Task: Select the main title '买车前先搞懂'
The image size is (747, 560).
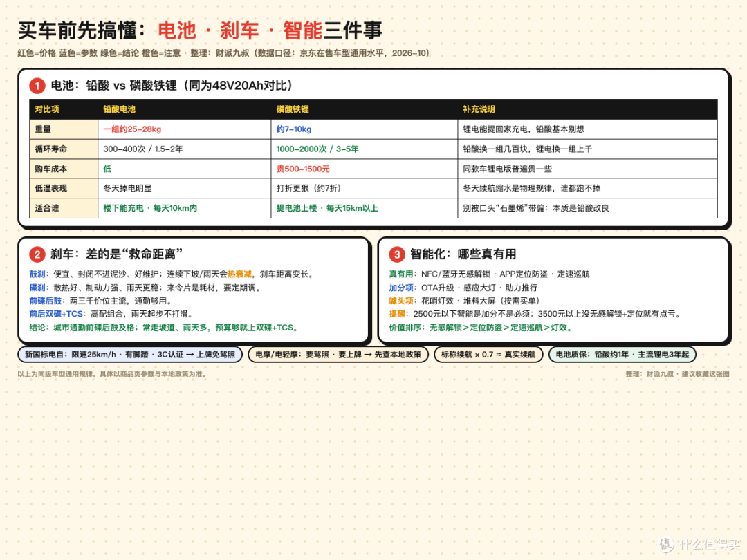Action: coord(77,30)
